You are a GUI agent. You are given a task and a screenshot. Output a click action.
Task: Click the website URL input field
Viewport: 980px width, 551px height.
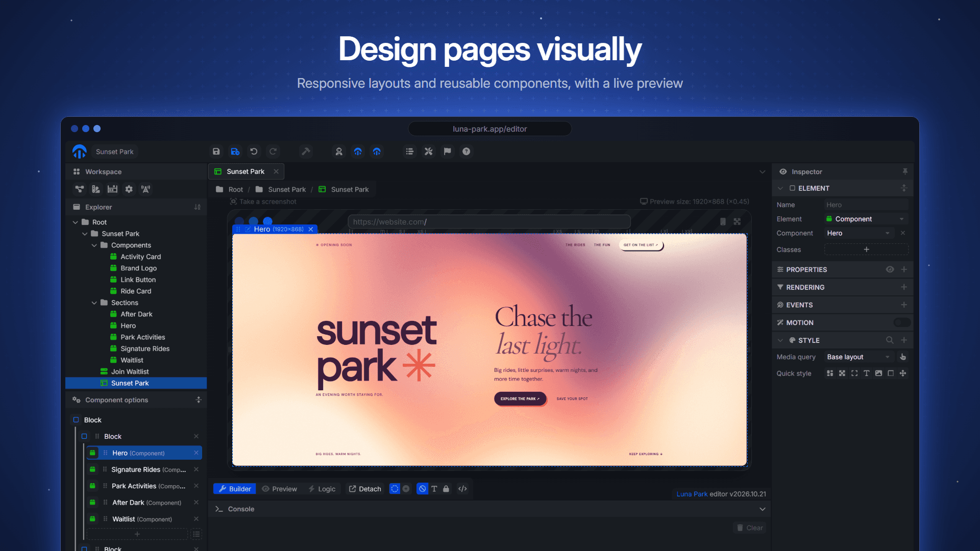click(489, 222)
